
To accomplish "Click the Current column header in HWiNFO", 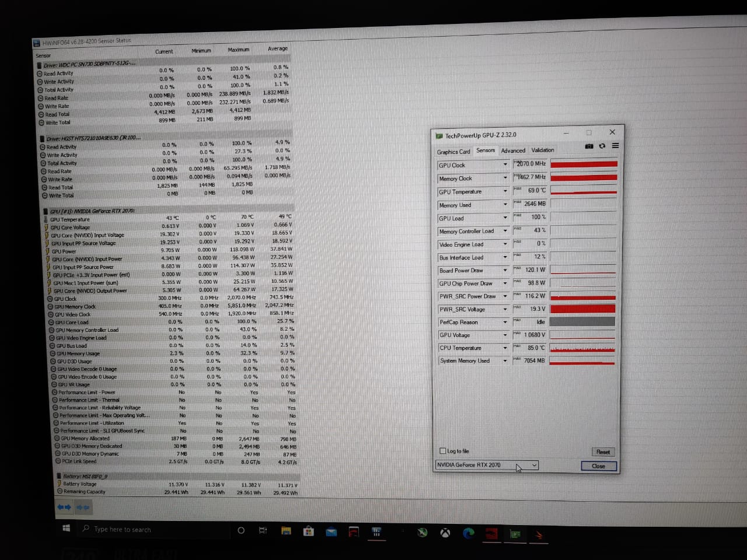I will (x=164, y=52).
